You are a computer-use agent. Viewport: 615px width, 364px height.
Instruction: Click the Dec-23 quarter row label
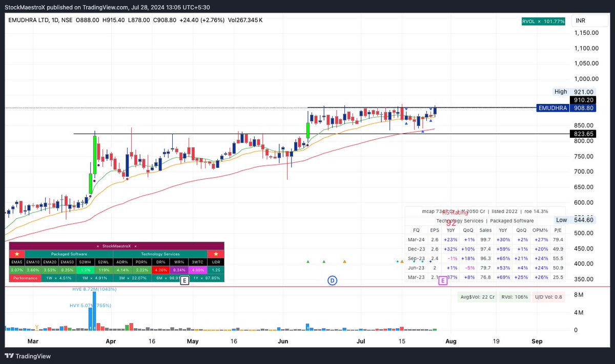coord(416,249)
